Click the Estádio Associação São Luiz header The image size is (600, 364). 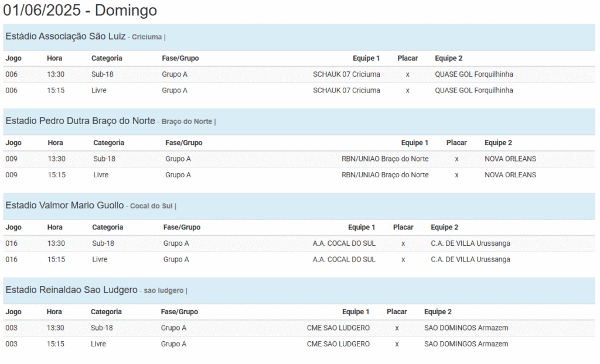coord(66,36)
